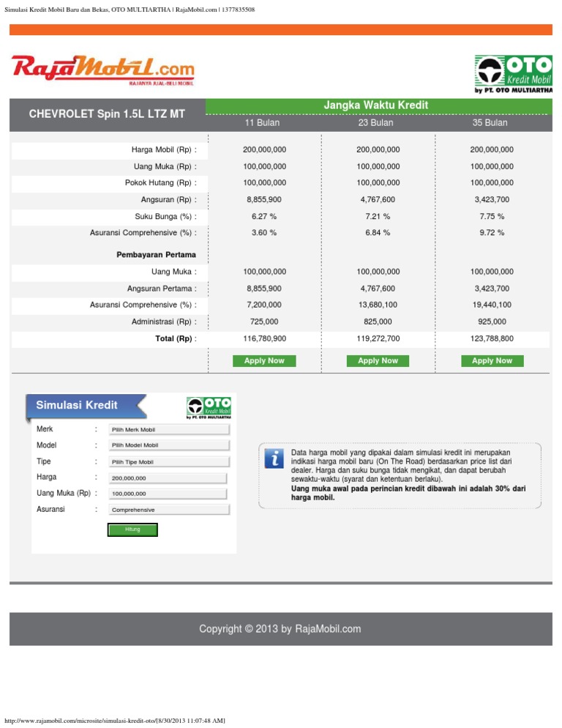This screenshot has width=562, height=728.
Task: Click the green Hitung button
Action: pyautogui.click(x=132, y=530)
